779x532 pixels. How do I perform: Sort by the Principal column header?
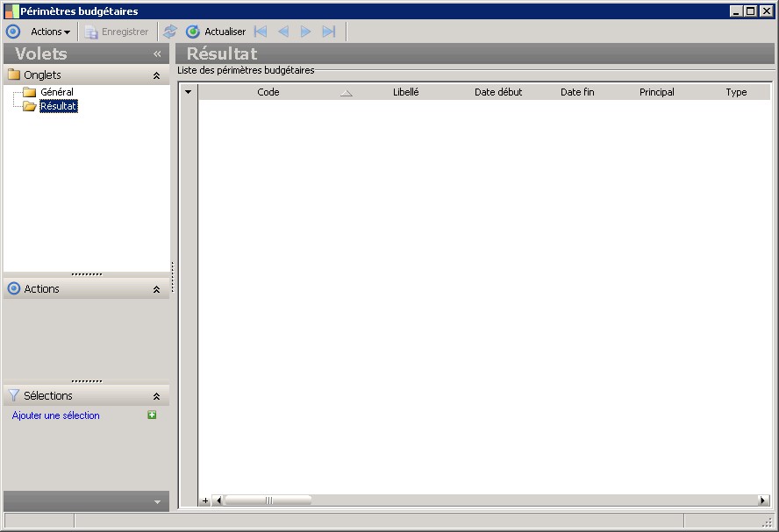pos(657,92)
